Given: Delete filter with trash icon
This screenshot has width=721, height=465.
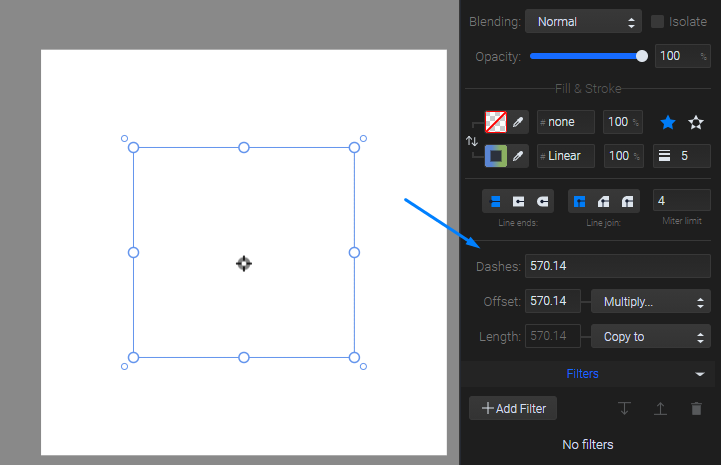Looking at the screenshot, I should [697, 408].
